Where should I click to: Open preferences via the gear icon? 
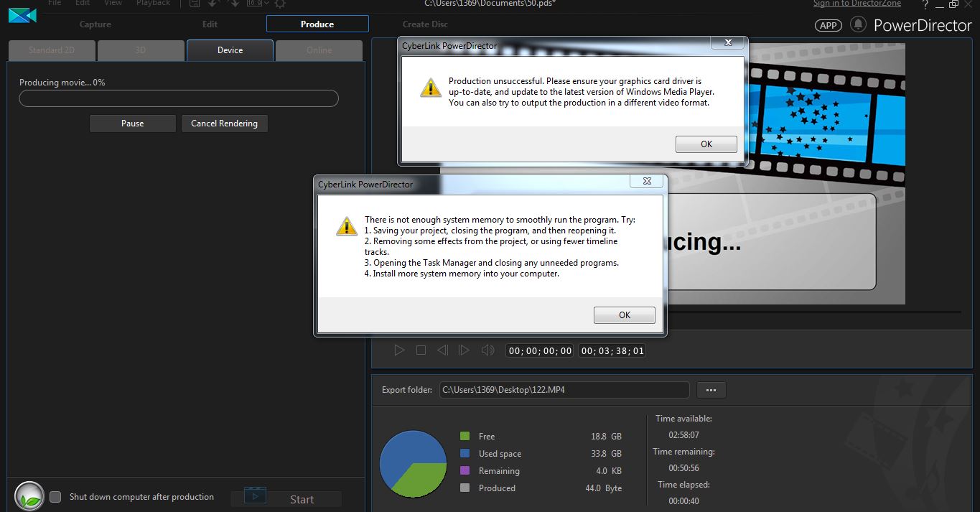pyautogui.click(x=279, y=4)
